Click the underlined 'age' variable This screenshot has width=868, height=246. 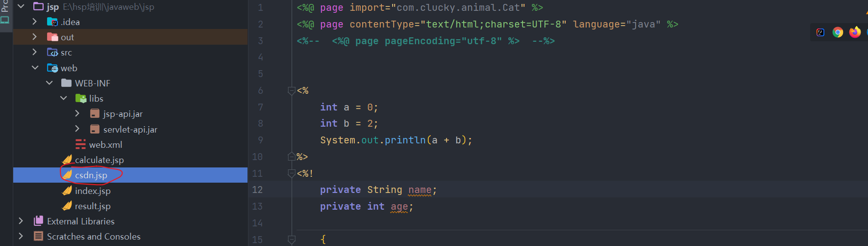click(399, 207)
